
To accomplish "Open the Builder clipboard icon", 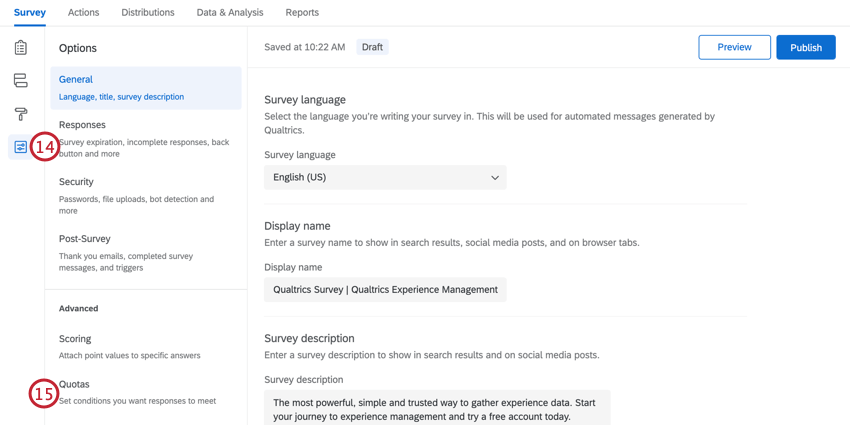I will click(20, 48).
